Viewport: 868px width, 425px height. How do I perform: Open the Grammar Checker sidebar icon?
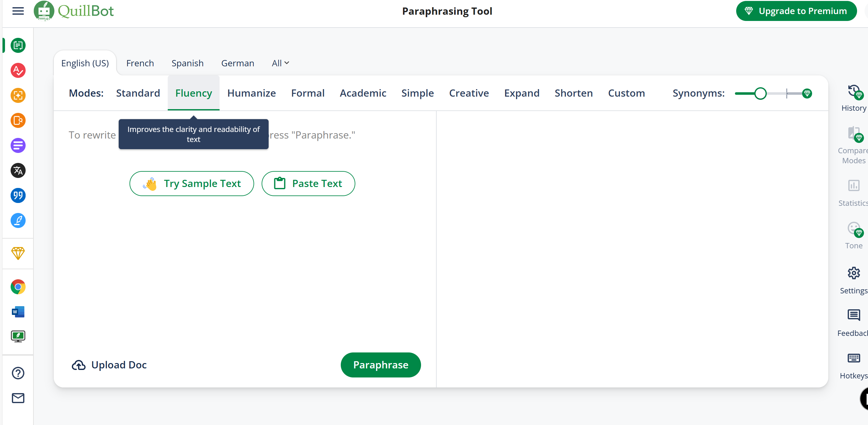click(x=18, y=70)
